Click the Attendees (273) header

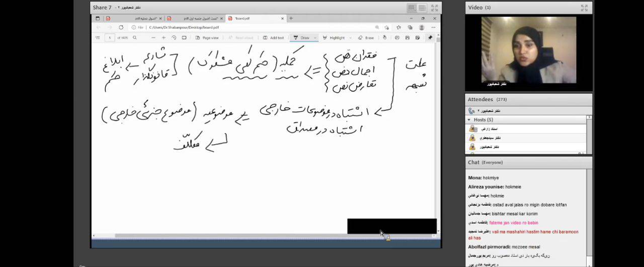click(x=529, y=99)
